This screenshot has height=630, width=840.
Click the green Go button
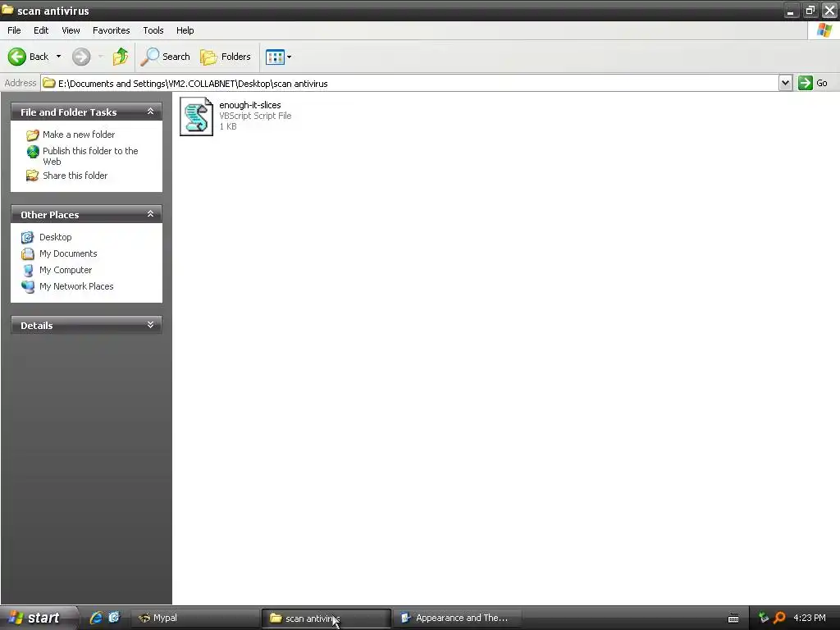(813, 83)
